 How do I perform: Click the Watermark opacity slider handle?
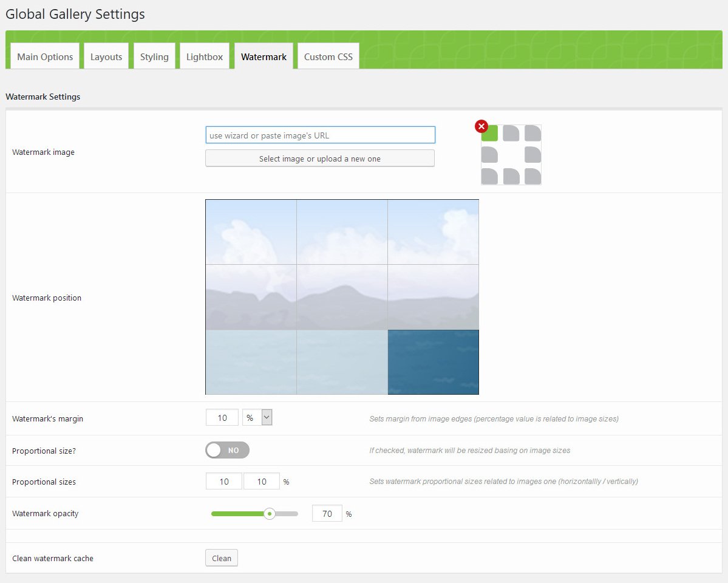pyautogui.click(x=270, y=514)
